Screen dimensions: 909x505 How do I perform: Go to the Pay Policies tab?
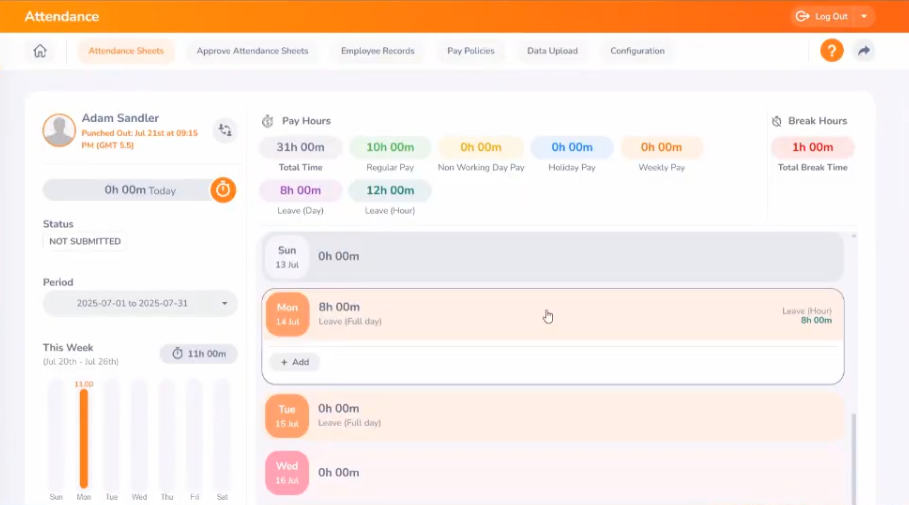point(470,51)
